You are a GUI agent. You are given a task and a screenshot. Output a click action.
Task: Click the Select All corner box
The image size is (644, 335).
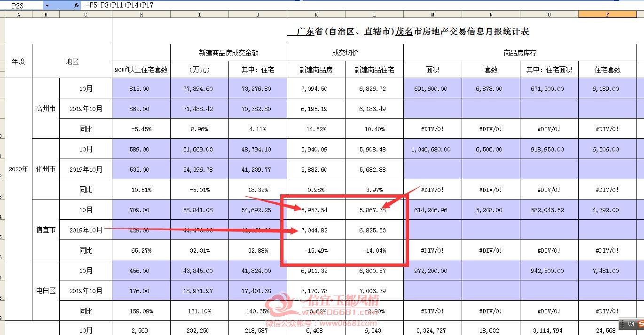tap(2, 14)
